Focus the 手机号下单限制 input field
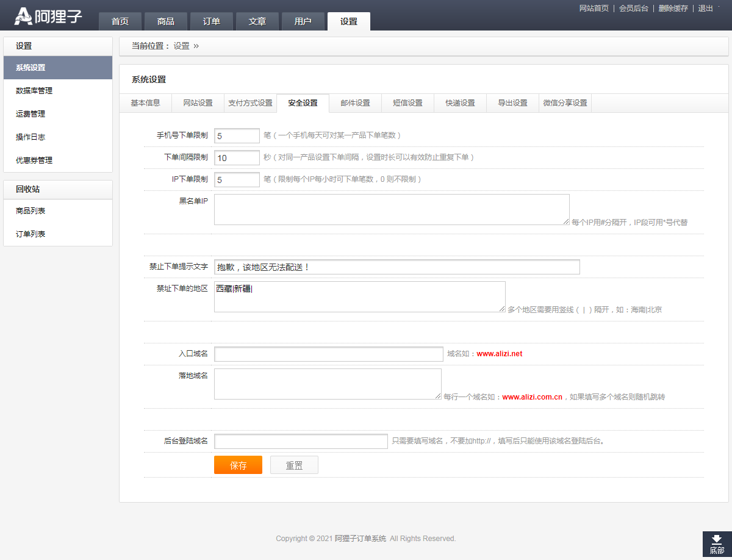The image size is (732, 560). tap(237, 135)
